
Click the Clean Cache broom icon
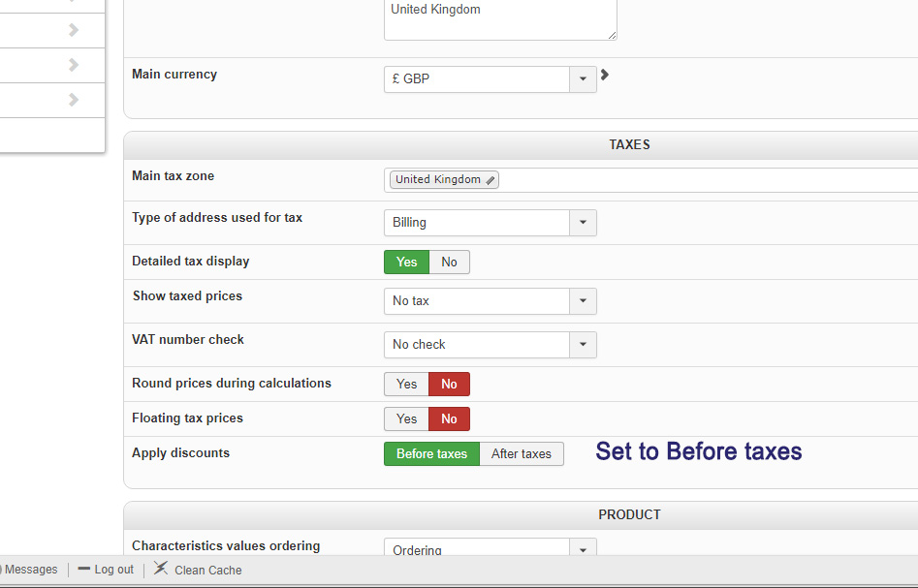pos(161,569)
